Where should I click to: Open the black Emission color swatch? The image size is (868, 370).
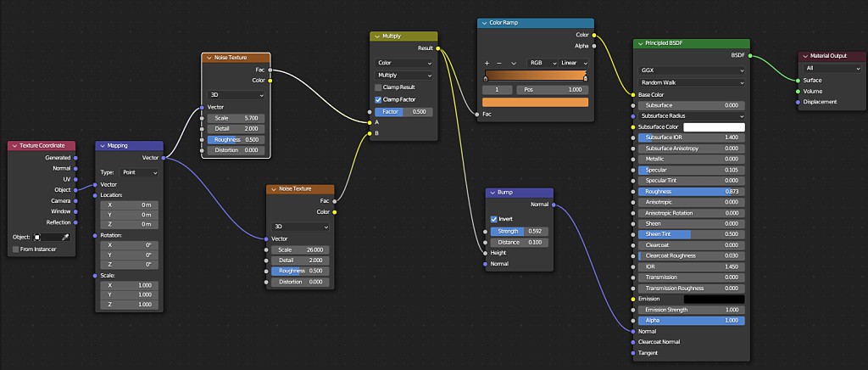[x=714, y=299]
